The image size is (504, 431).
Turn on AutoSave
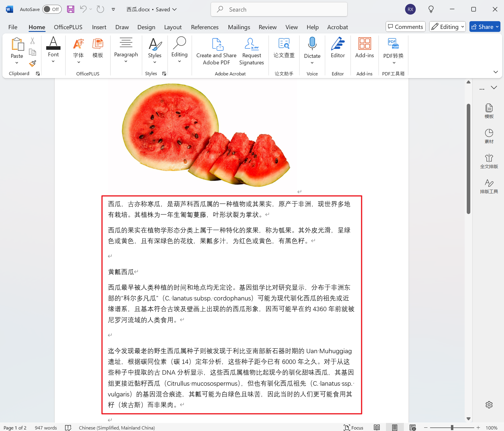[x=52, y=9]
